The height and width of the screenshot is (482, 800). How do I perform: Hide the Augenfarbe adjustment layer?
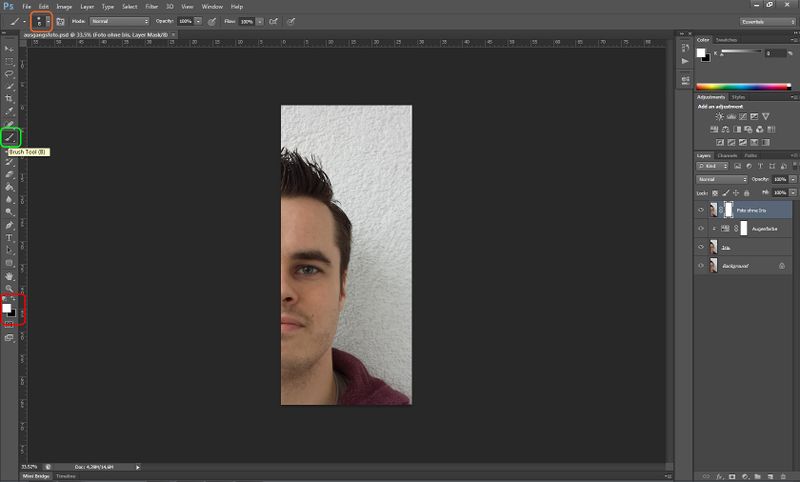701,229
